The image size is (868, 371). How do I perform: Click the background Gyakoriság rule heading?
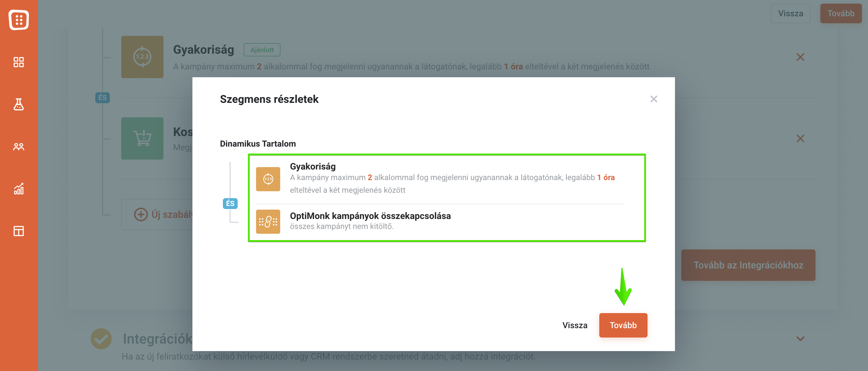204,50
